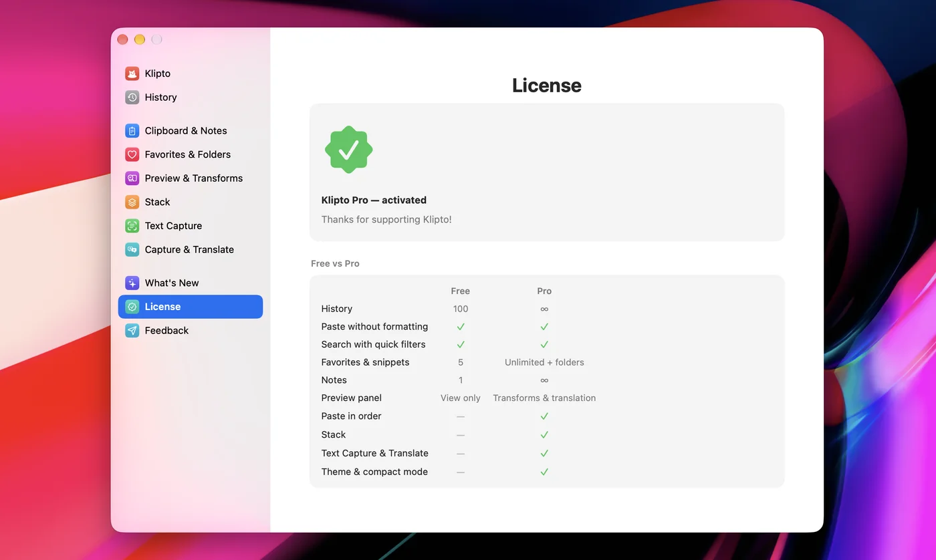Click the 'Text Capture & Translate' row label
Viewport: 936px width, 560px height.
coord(374,453)
